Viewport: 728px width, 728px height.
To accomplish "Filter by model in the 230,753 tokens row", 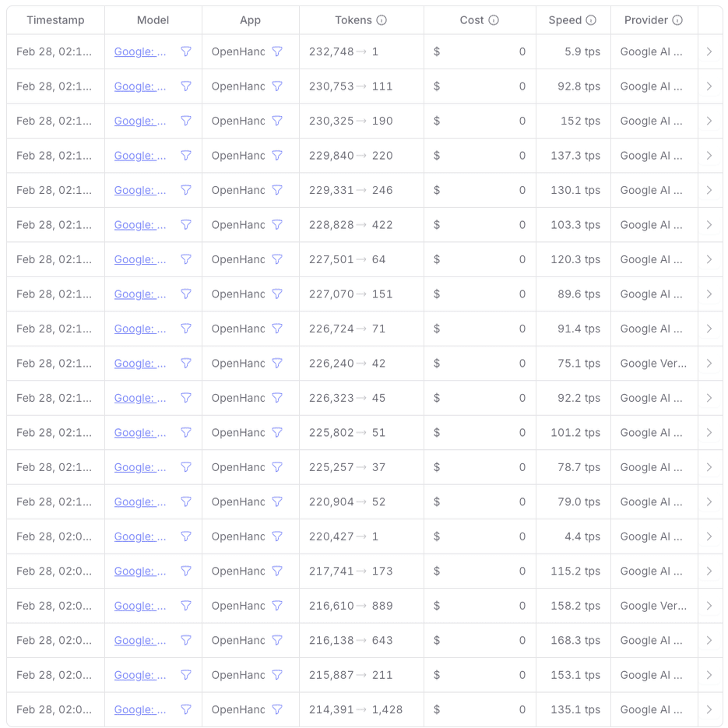I will point(186,86).
